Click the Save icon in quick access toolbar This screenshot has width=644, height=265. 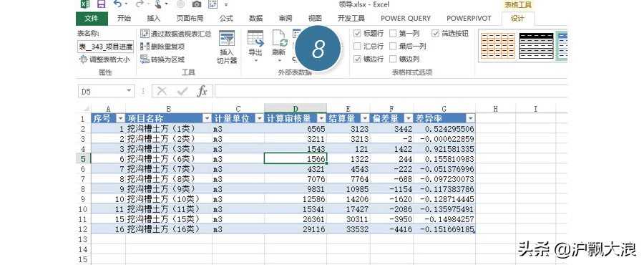[101, 4]
